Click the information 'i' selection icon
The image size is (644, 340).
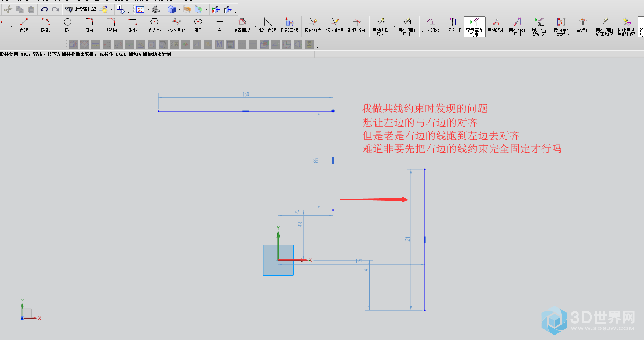tap(121, 9)
